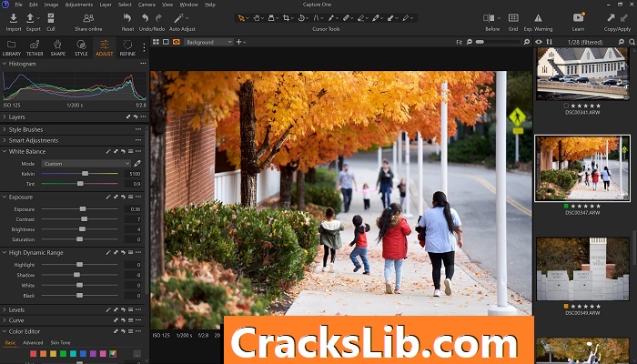Select the Crop cursor tool
Viewport: 637px width, 364px height.
click(x=287, y=18)
